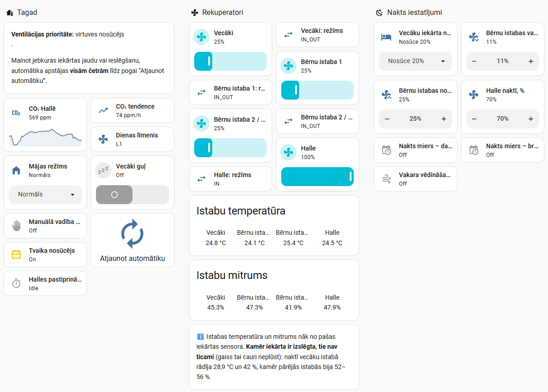
Task: Click the Vecāki fan speed slider
Action: (x=230, y=61)
